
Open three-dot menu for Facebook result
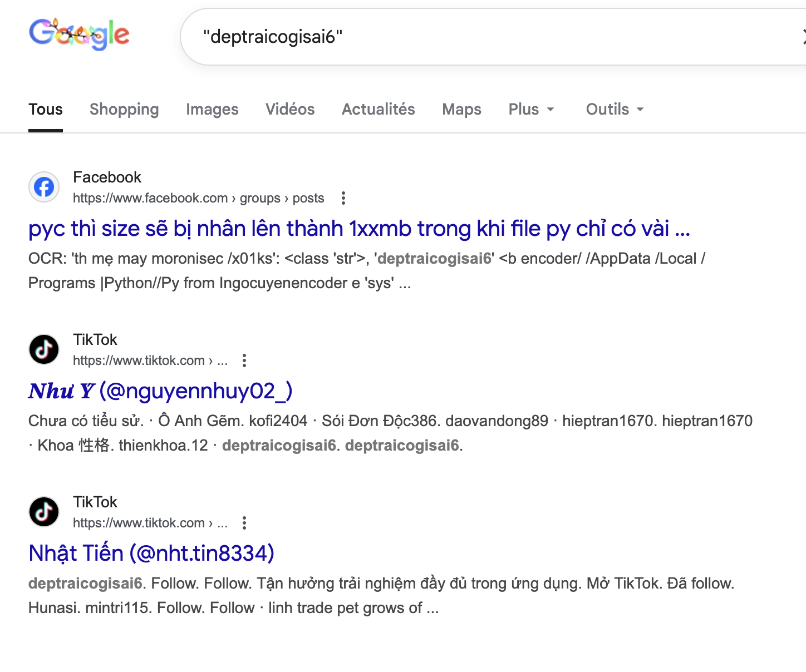(x=343, y=198)
